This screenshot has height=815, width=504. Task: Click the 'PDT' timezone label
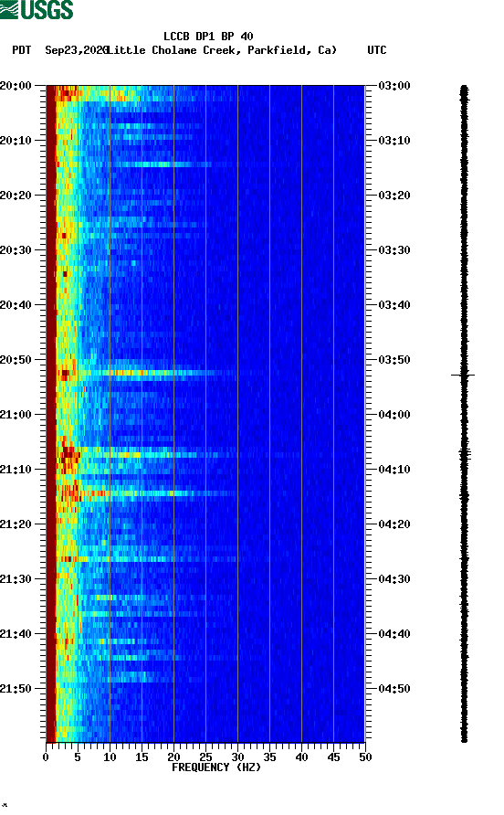(x=21, y=50)
